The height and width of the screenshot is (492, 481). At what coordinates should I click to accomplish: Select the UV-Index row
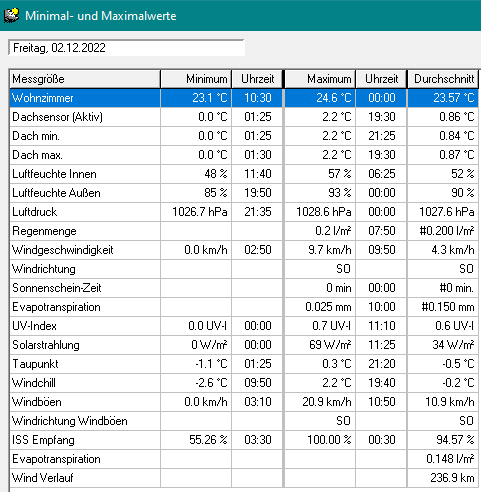[244, 326]
